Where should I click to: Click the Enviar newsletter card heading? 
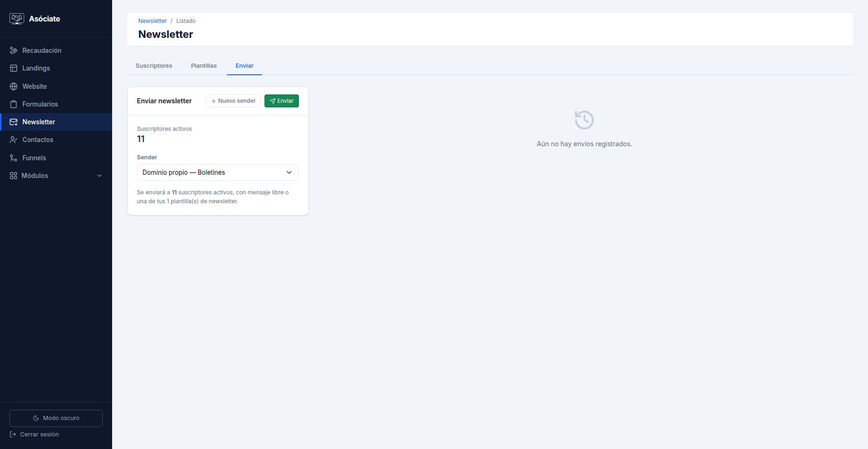coord(164,101)
